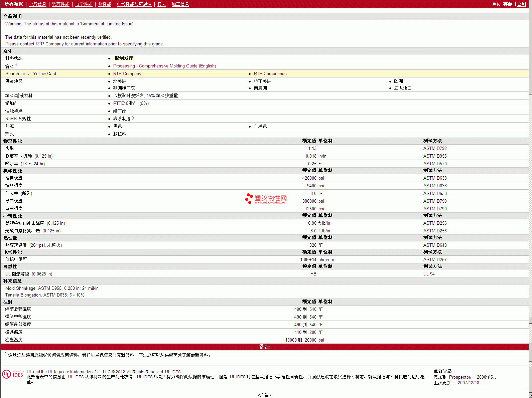Click the 注塑温度 row label
This screenshot has height=398, width=532.
14,340
